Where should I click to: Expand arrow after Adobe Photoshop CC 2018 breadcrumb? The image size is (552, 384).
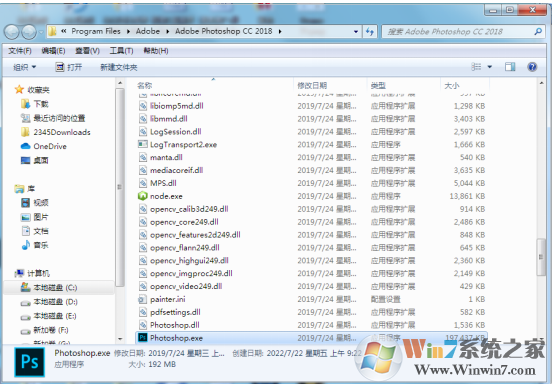280,31
